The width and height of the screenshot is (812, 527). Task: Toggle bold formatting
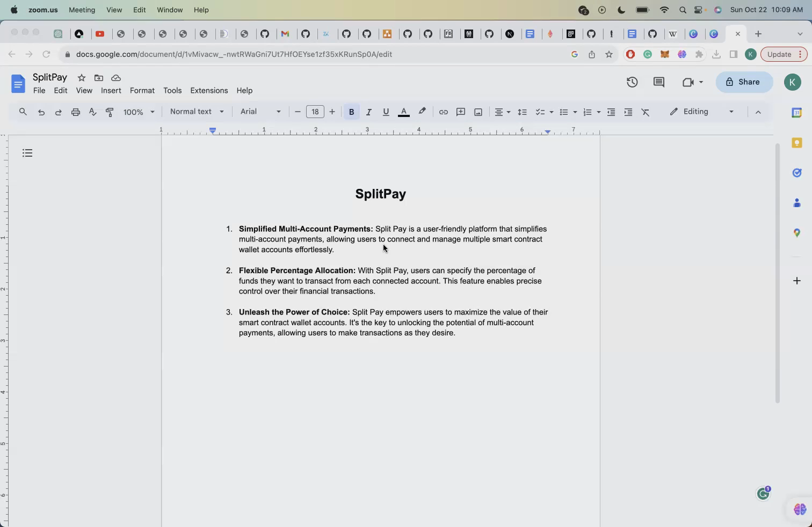(x=351, y=112)
